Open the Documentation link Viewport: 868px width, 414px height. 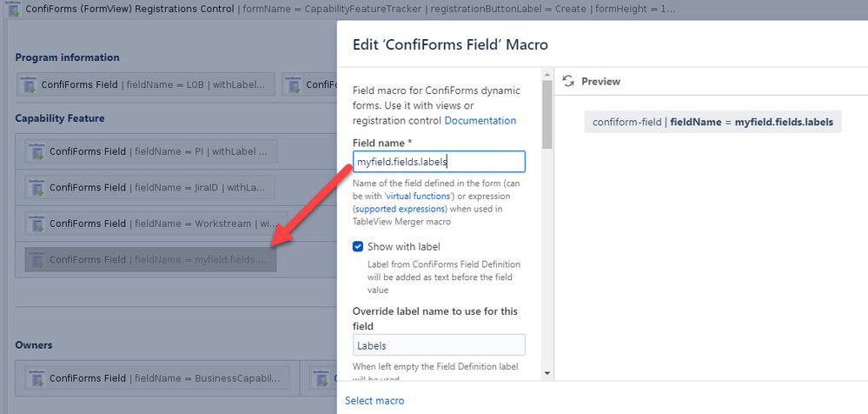click(x=480, y=120)
